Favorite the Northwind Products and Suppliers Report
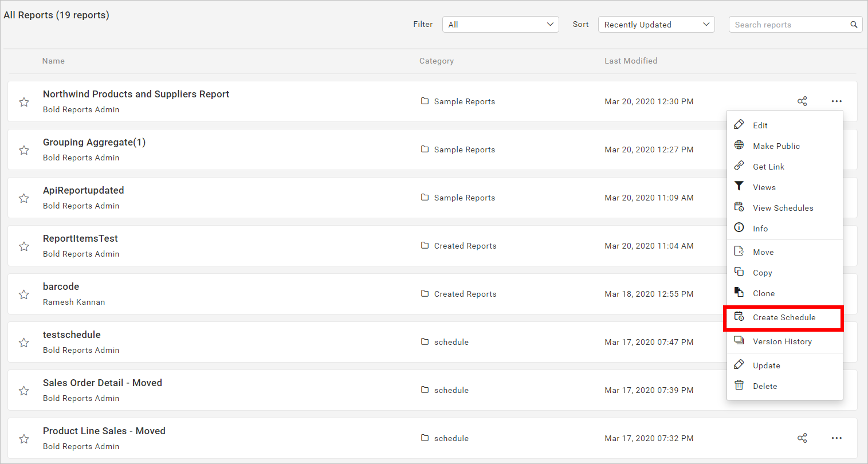Image resolution: width=868 pixels, height=464 pixels. (x=23, y=101)
